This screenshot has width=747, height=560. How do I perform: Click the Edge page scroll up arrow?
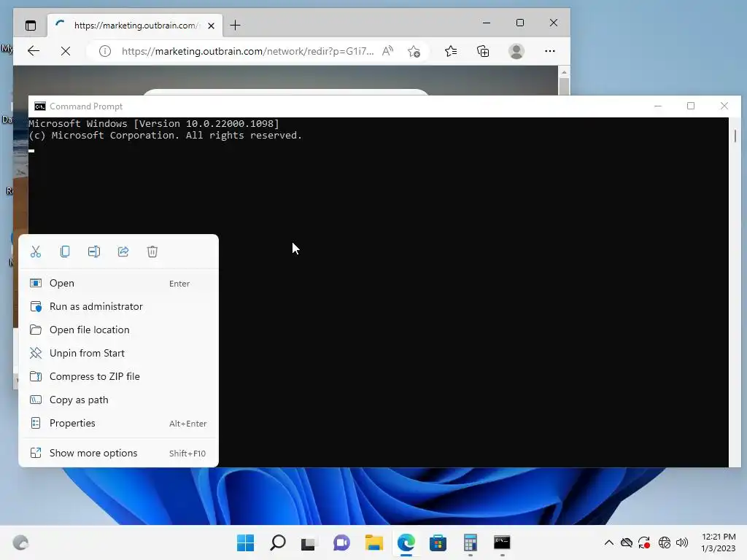[x=564, y=72]
